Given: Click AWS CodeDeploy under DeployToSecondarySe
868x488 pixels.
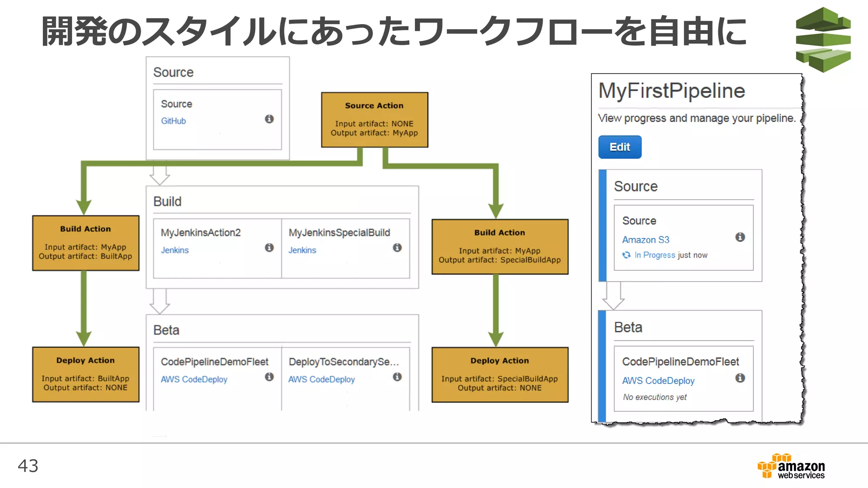Looking at the screenshot, I should point(321,380).
